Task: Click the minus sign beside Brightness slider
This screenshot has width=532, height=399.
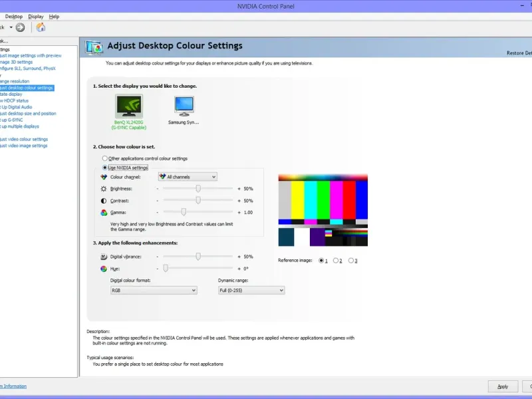Action: [158, 189]
